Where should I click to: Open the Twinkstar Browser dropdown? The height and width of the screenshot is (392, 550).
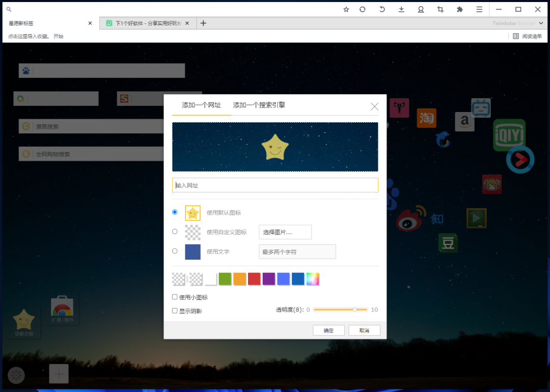[517, 23]
